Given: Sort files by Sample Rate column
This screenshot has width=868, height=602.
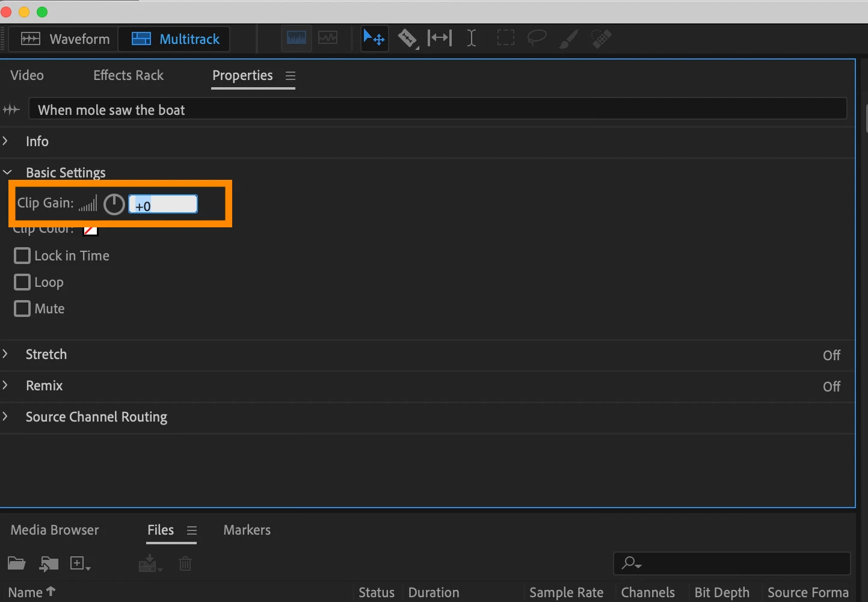Looking at the screenshot, I should (x=566, y=592).
